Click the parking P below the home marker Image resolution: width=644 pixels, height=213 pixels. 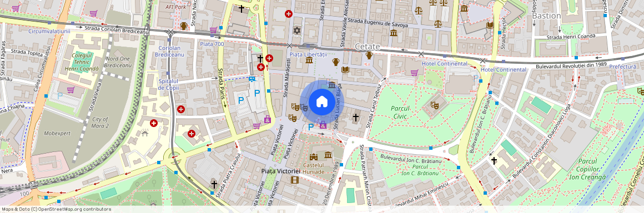tap(310, 127)
